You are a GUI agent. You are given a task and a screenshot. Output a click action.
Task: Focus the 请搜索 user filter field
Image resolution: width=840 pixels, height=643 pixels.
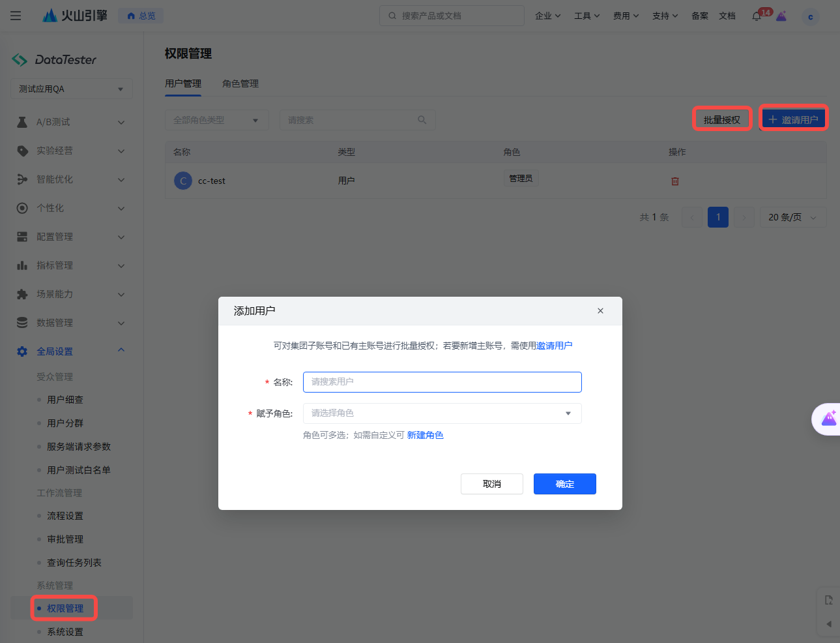tap(358, 120)
